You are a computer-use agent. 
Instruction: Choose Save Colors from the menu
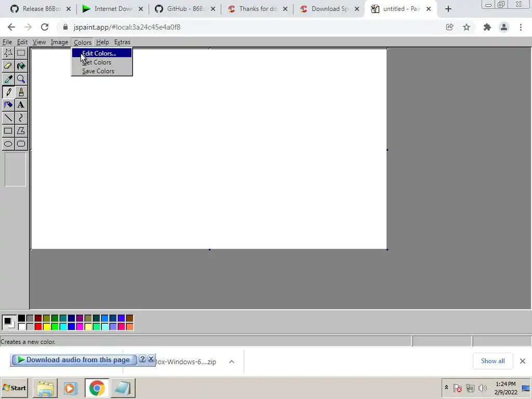pyautogui.click(x=102, y=71)
